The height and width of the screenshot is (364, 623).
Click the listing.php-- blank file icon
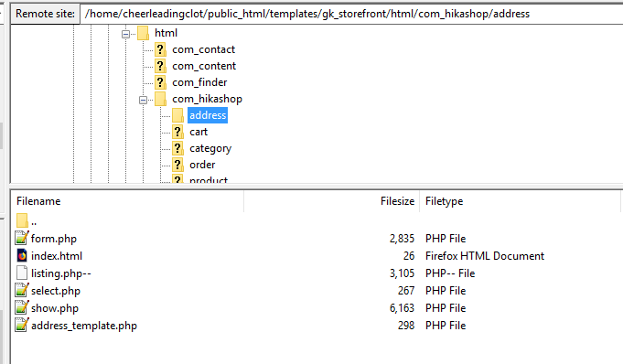pyautogui.click(x=22, y=273)
